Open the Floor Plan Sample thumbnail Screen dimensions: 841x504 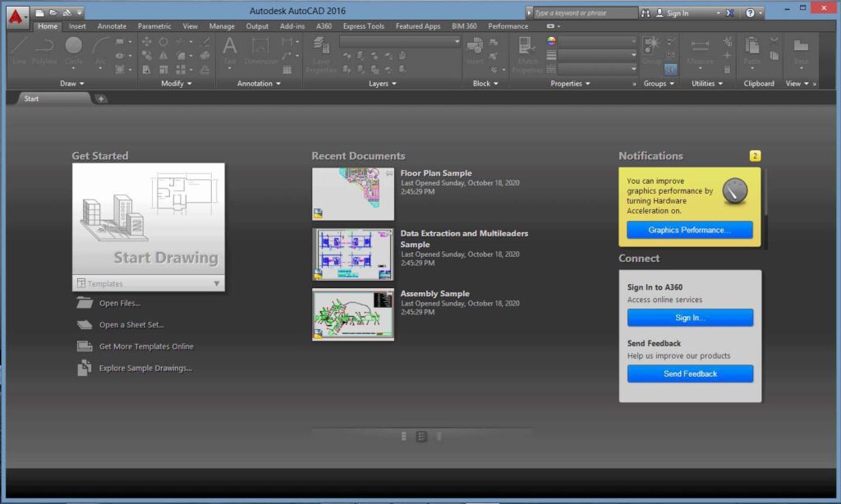click(x=352, y=194)
